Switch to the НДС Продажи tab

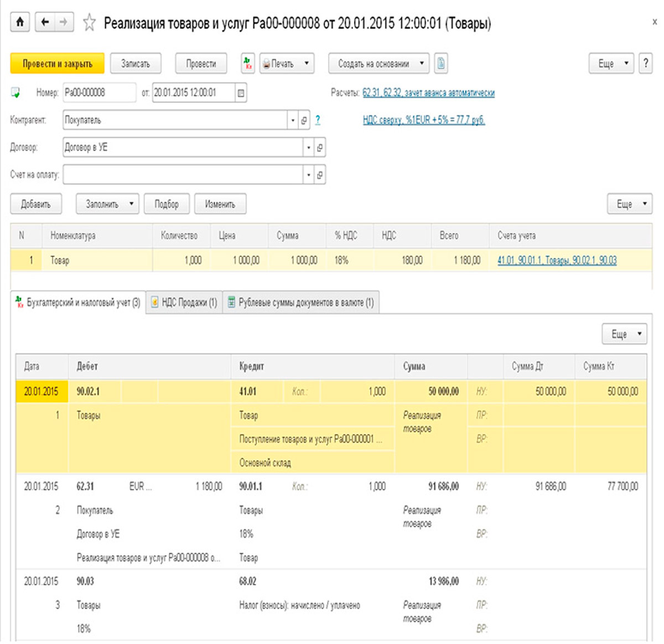point(184,303)
